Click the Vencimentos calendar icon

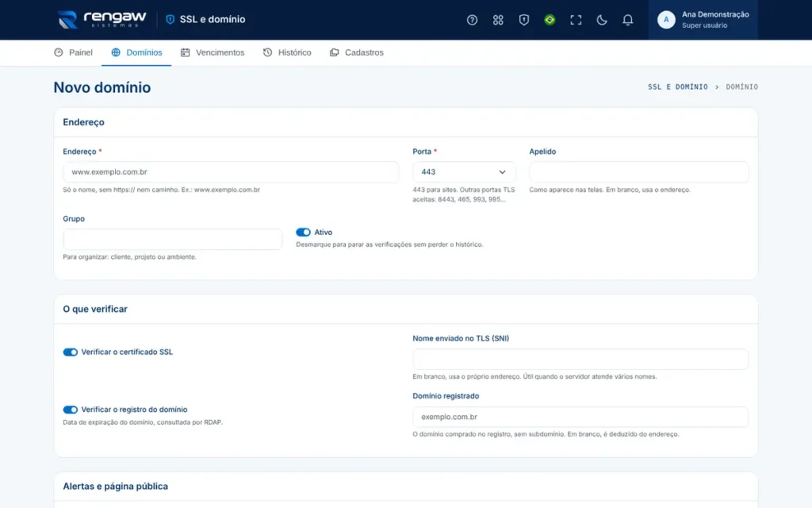tap(185, 52)
